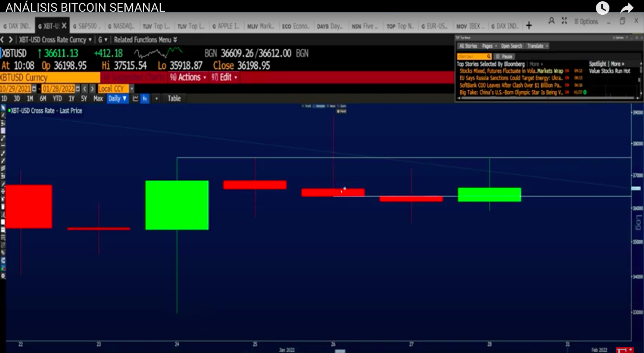Close the XBT-U tab
The image size is (644, 353).
(65, 26)
